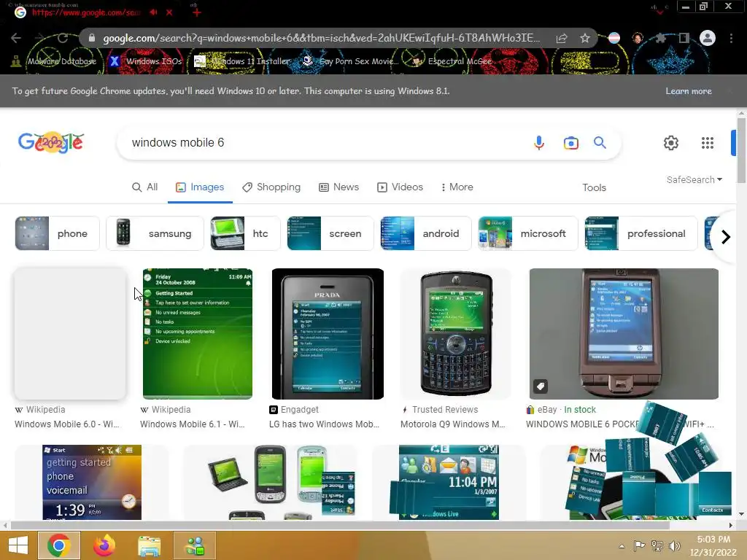Open the Tools option
The height and width of the screenshot is (560, 747).
tap(594, 187)
